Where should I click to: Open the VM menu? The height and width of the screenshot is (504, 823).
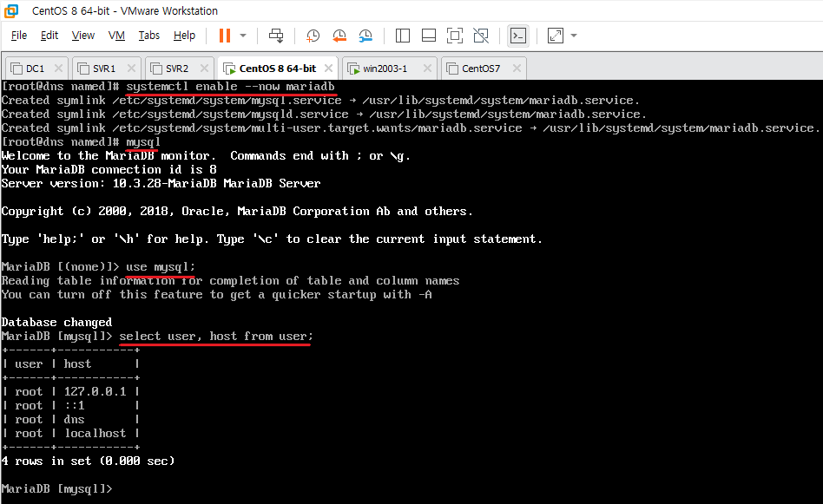pyautogui.click(x=116, y=36)
